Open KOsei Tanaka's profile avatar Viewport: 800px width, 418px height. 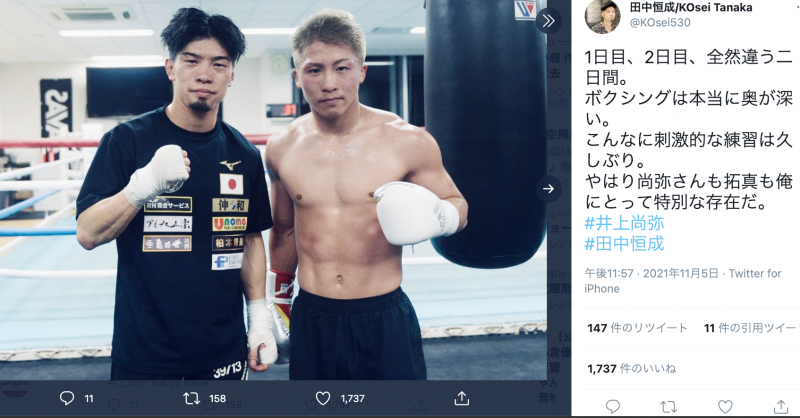pyautogui.click(x=602, y=16)
